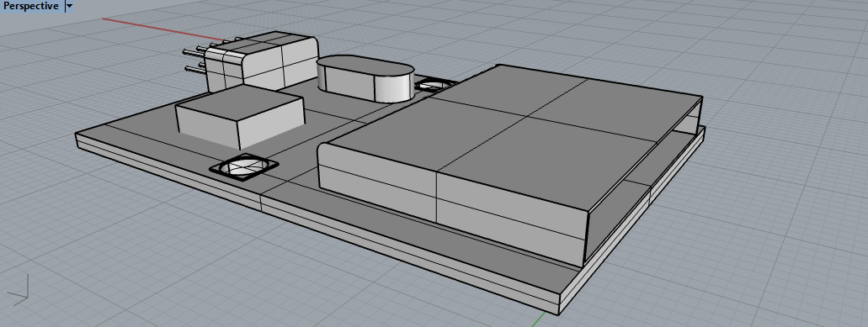Select the front mounting hole on the board
Screen dimensions: 868x327
[243, 166]
